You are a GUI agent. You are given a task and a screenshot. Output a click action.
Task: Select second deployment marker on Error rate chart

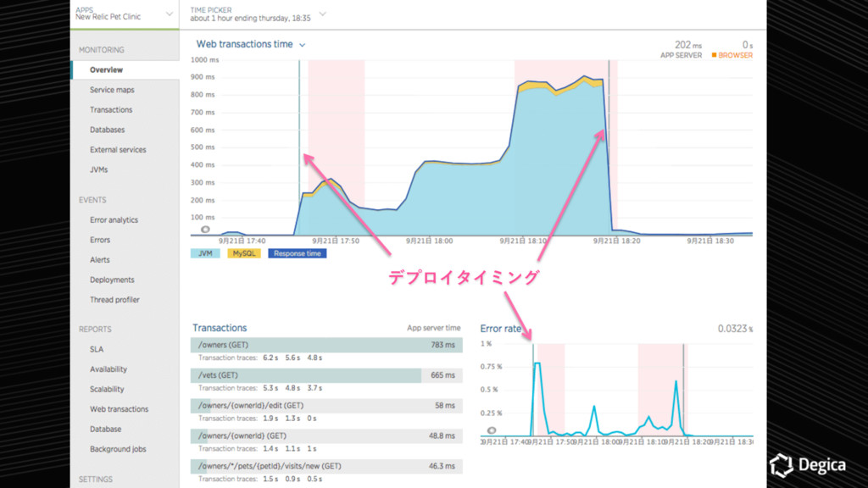(684, 390)
